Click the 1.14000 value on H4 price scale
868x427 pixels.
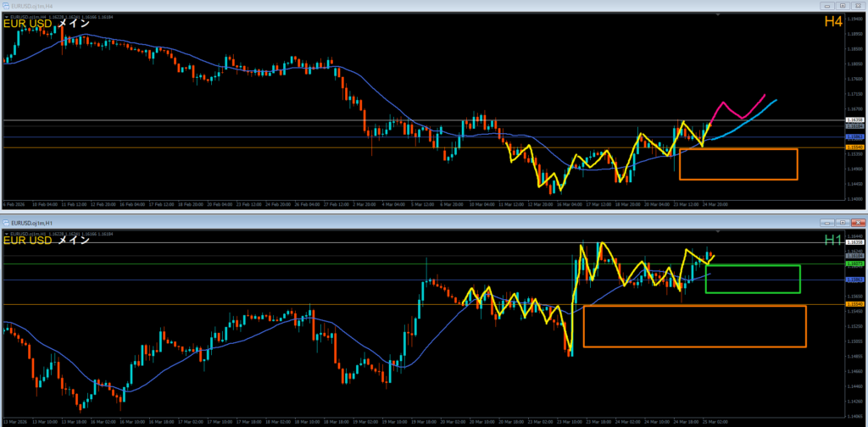tap(855, 198)
